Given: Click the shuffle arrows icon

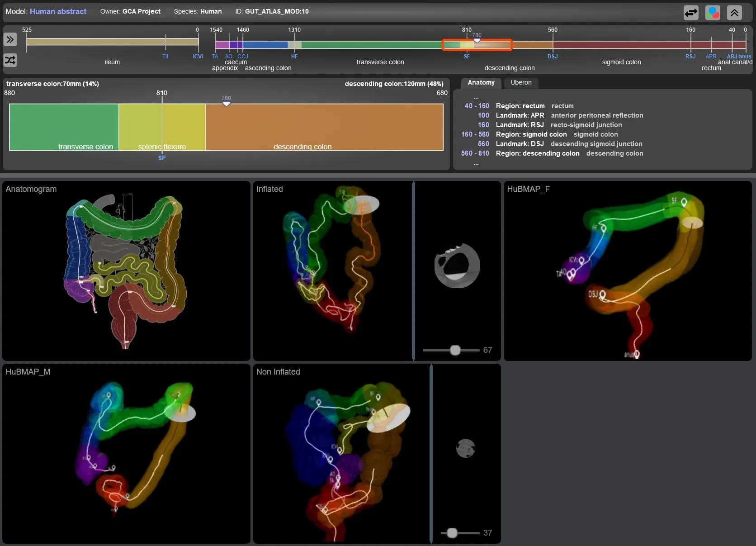Looking at the screenshot, I should tap(10, 60).
